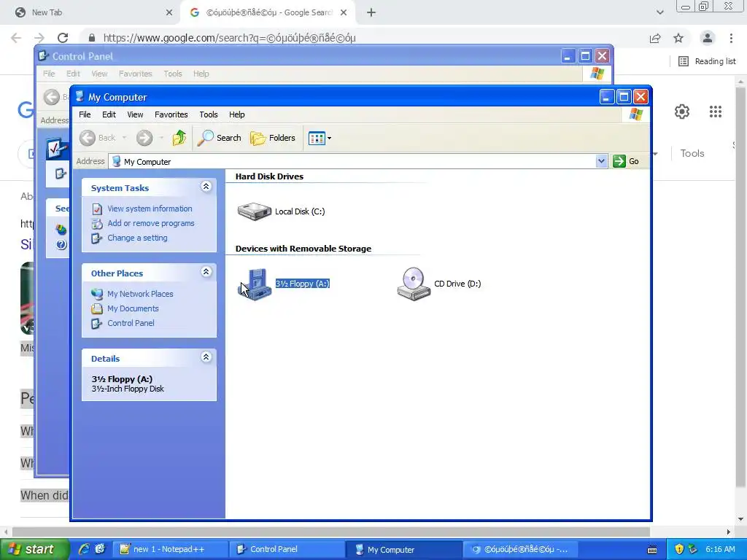Click the Chrome URL address bar
The height and width of the screenshot is (560, 747).
362,38
